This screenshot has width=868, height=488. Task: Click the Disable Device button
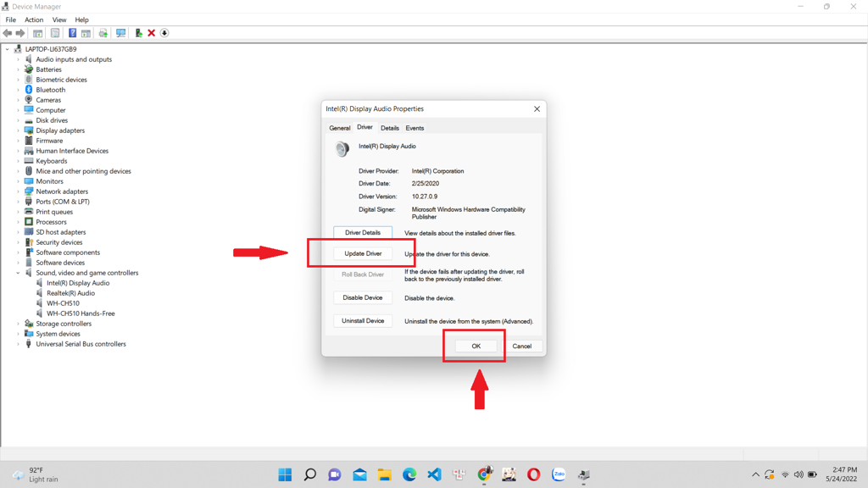pyautogui.click(x=363, y=297)
